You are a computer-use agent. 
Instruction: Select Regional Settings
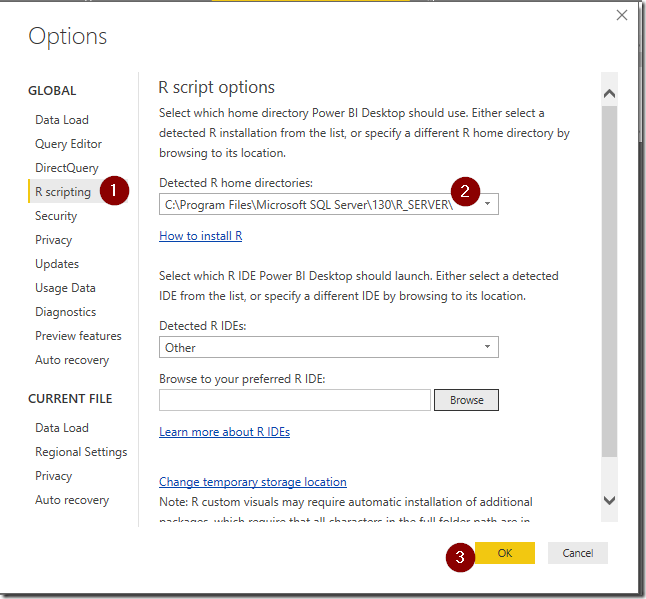(x=81, y=452)
